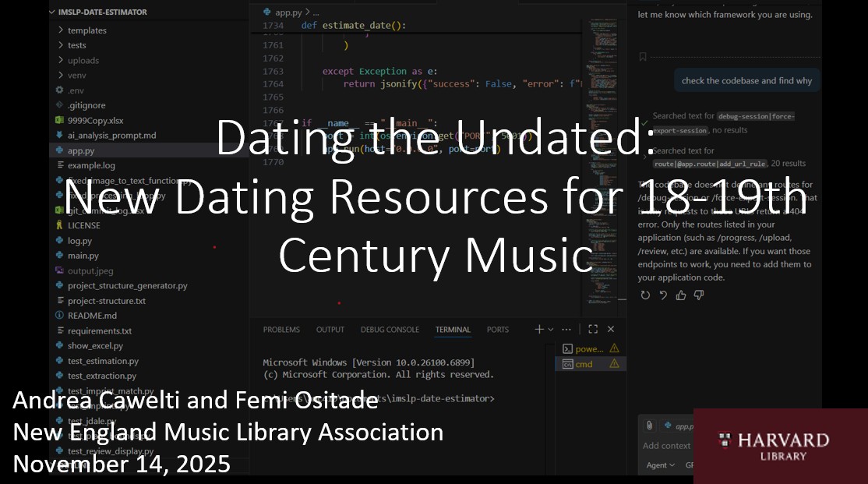Open requirements.txt from file list
Viewport: 868px width, 484px height.
pos(99,330)
